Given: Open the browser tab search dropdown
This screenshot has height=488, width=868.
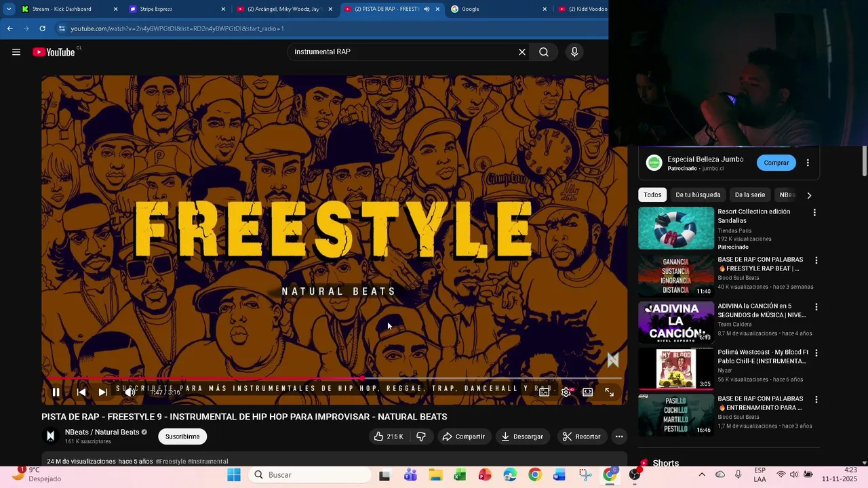Looking at the screenshot, I should point(9,9).
